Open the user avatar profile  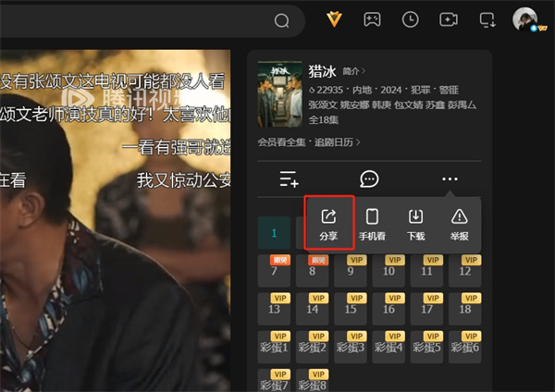click(524, 19)
